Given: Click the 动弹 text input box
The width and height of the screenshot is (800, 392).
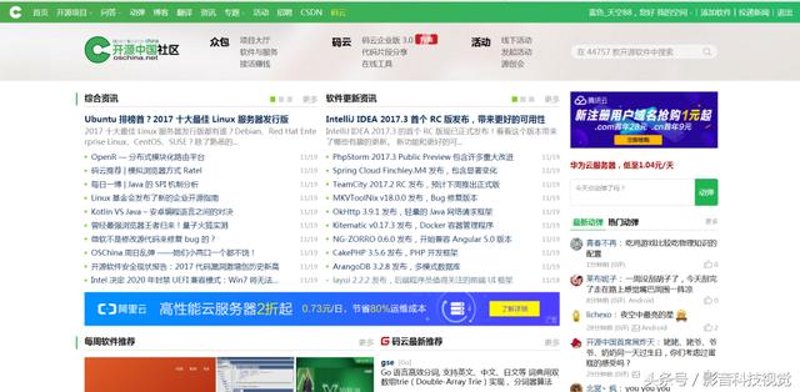Looking at the screenshot, I should 633,192.
